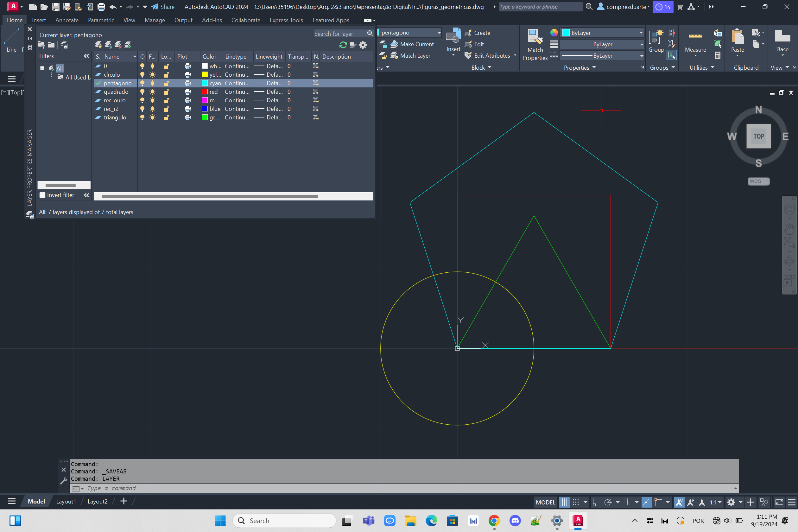Click New Layer Frozen in All Viewports icon

click(x=108, y=45)
